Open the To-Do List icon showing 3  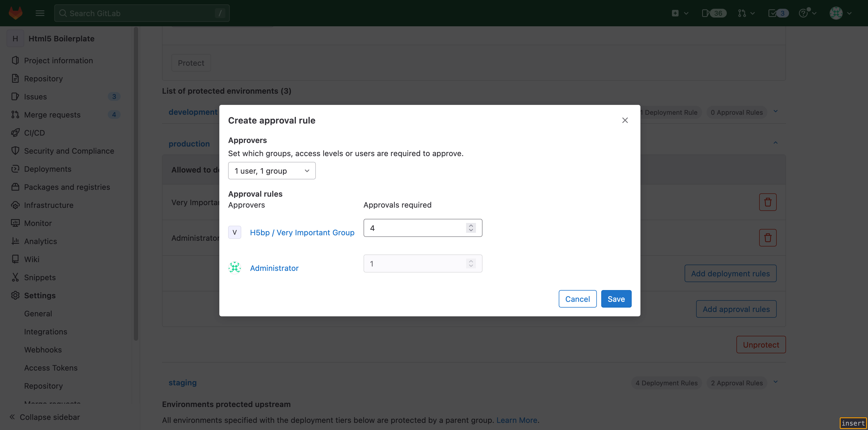point(778,13)
